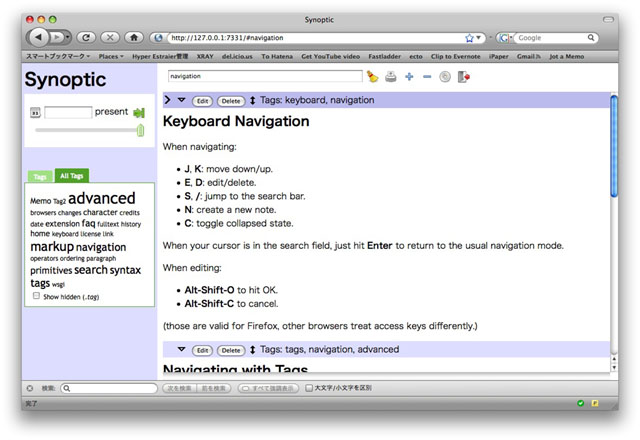Click the browser Back arrow
This screenshot has height=440, width=640.
38,38
